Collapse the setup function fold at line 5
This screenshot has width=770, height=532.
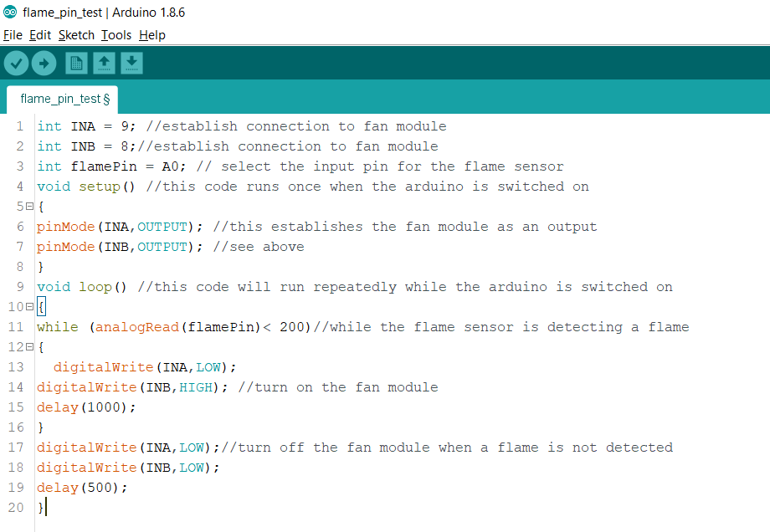[x=29, y=207]
